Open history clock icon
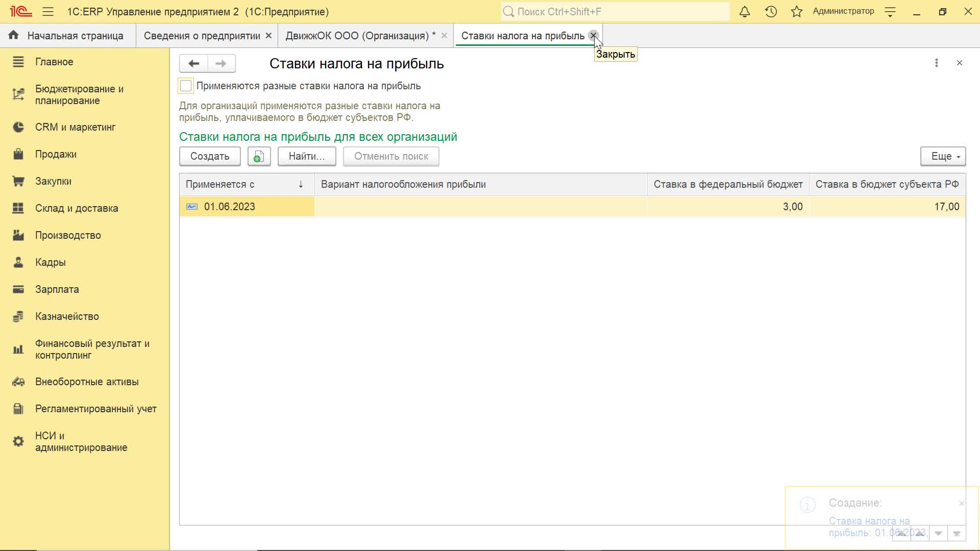This screenshot has height=551, width=980. click(x=771, y=11)
